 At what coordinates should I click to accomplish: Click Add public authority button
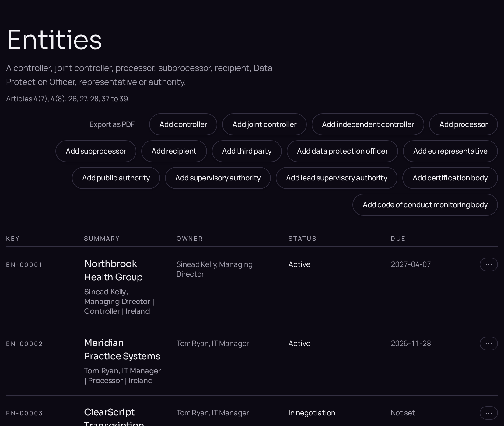click(116, 178)
